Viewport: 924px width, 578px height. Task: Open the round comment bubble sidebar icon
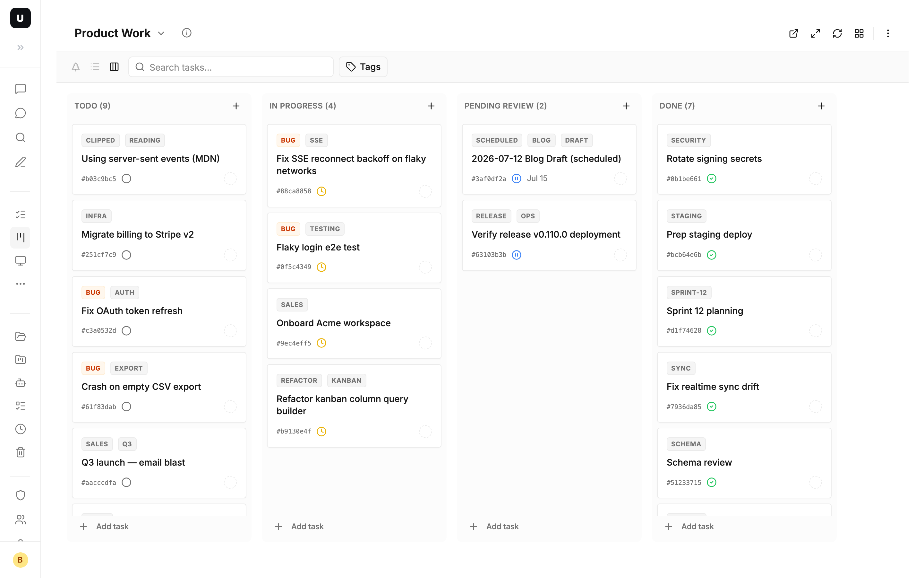20,113
